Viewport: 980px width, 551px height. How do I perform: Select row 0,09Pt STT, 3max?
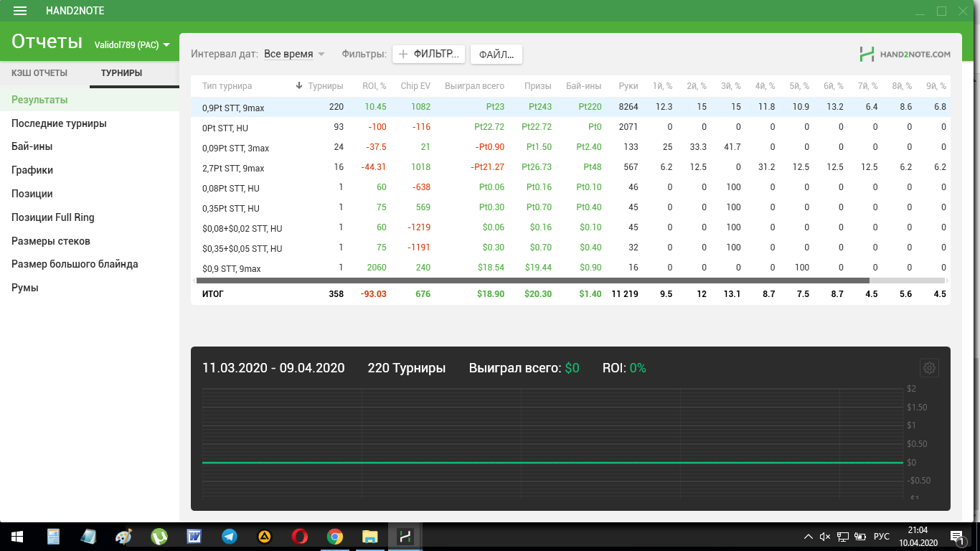(570, 148)
